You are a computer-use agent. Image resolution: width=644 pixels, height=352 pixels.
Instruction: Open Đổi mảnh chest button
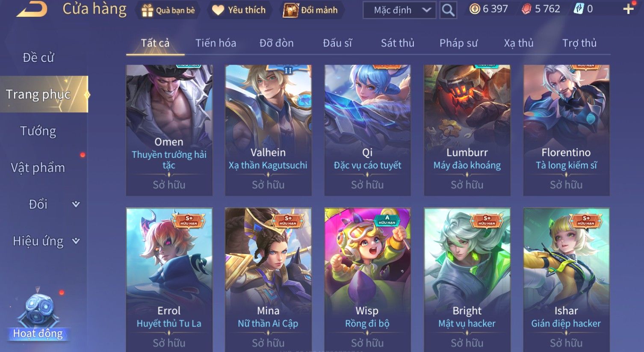tap(311, 10)
